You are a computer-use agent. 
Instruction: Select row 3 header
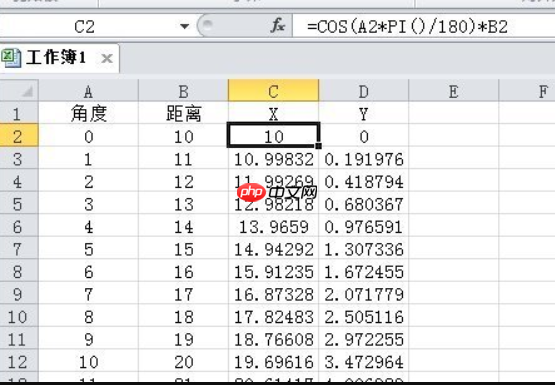click(x=19, y=158)
